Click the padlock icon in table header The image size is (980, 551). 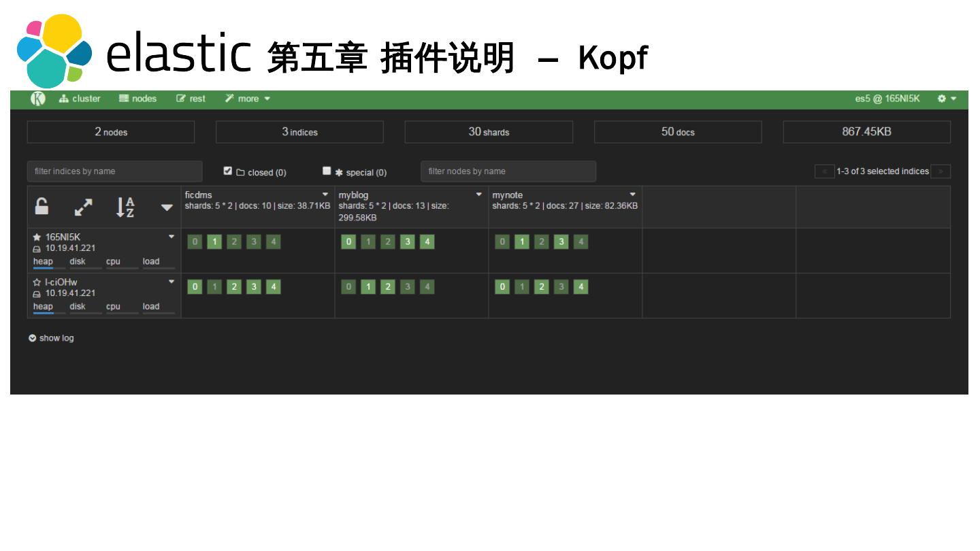42,207
